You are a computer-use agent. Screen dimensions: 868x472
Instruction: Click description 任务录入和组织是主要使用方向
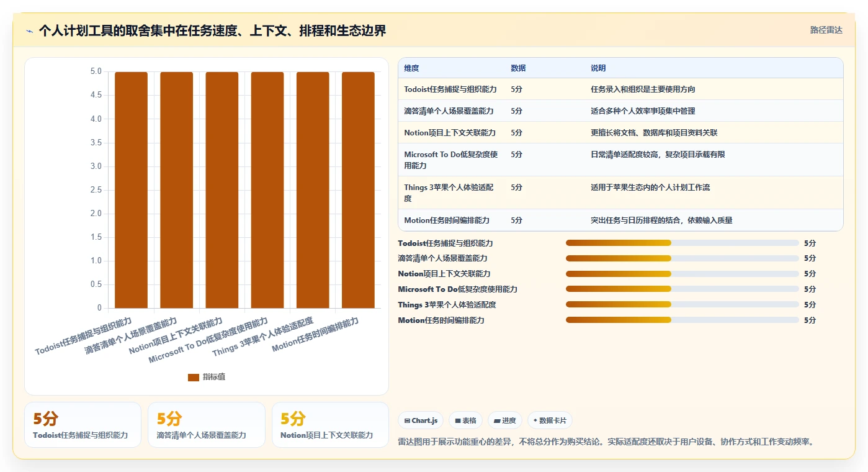click(x=643, y=89)
